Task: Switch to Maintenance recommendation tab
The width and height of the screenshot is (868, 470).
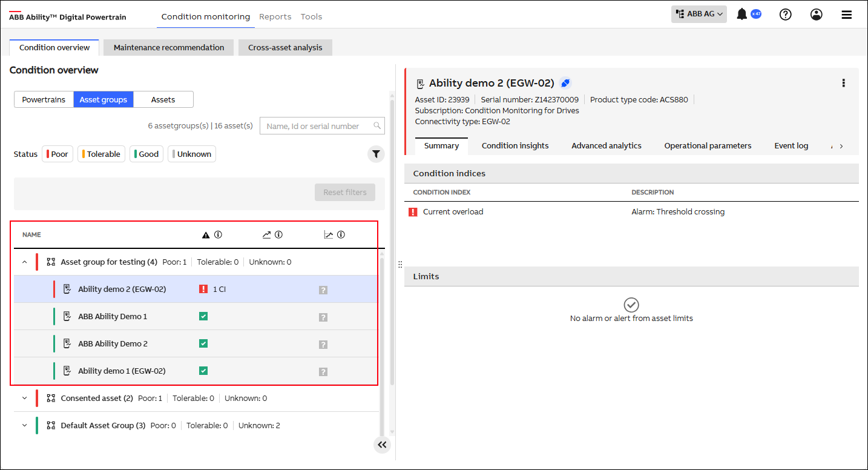Action: coord(169,48)
